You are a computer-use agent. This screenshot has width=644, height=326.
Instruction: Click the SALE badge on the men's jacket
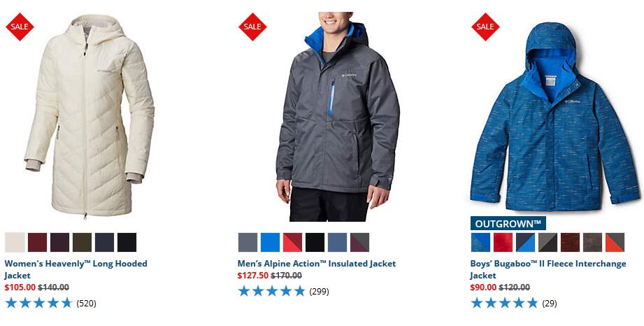click(252, 27)
